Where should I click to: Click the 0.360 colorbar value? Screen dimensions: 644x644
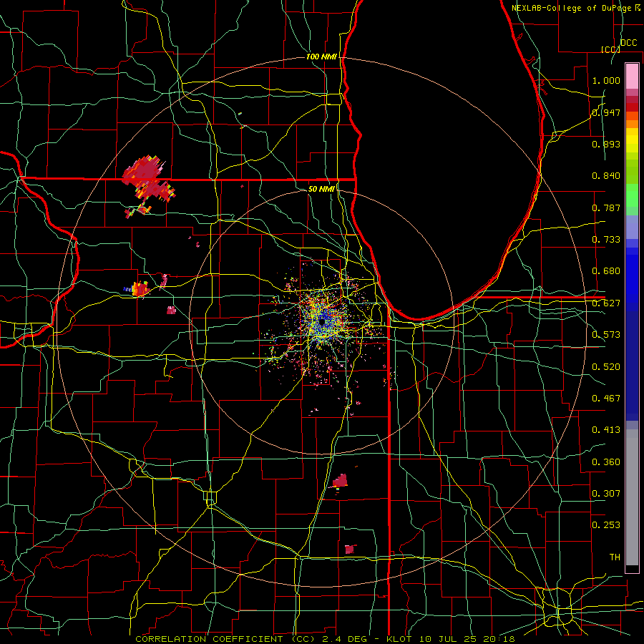point(606,462)
